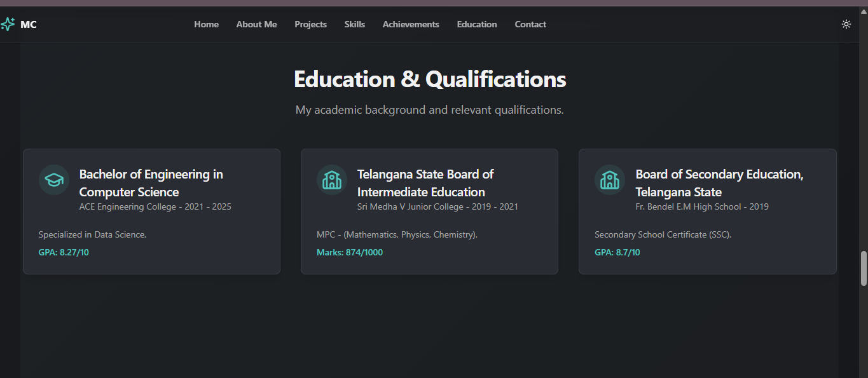Click the Bachelor of Engineering card title
The width and height of the screenshot is (868, 378).
coord(151,183)
